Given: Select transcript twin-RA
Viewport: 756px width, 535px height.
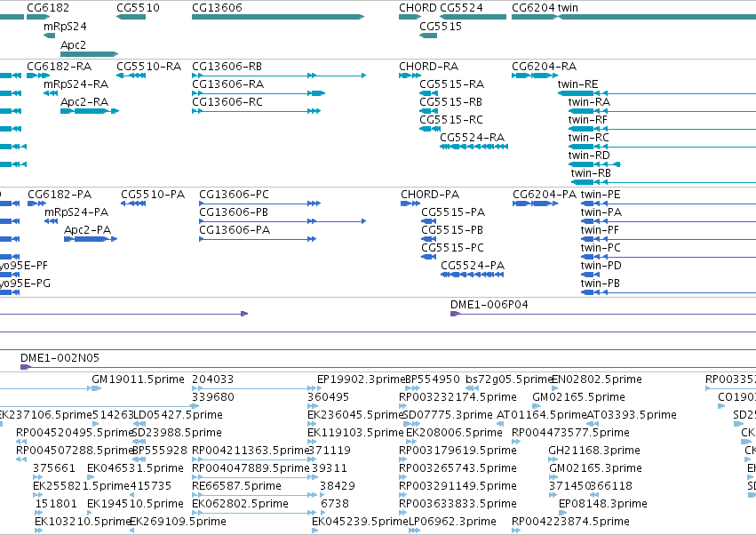Looking at the screenshot, I should (x=589, y=102).
